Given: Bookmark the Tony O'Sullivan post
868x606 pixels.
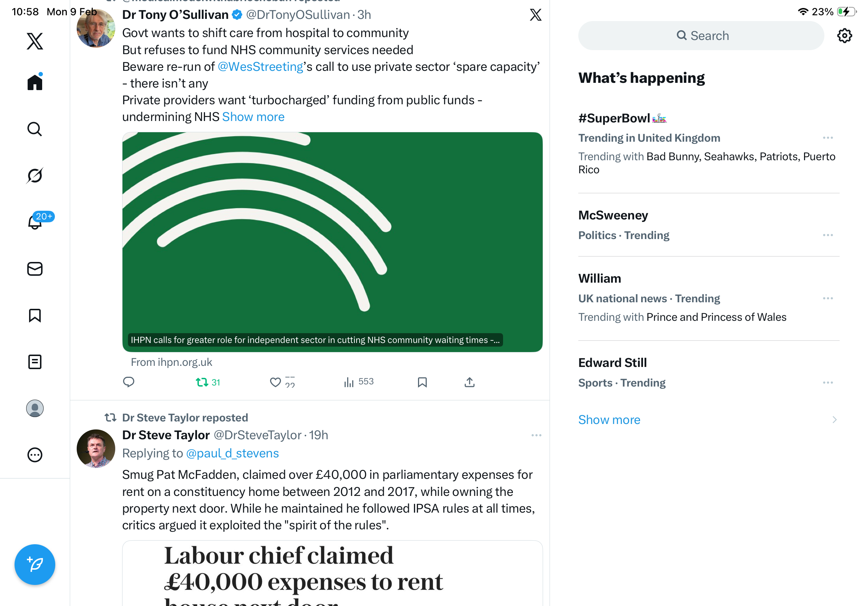Looking at the screenshot, I should tap(422, 382).
